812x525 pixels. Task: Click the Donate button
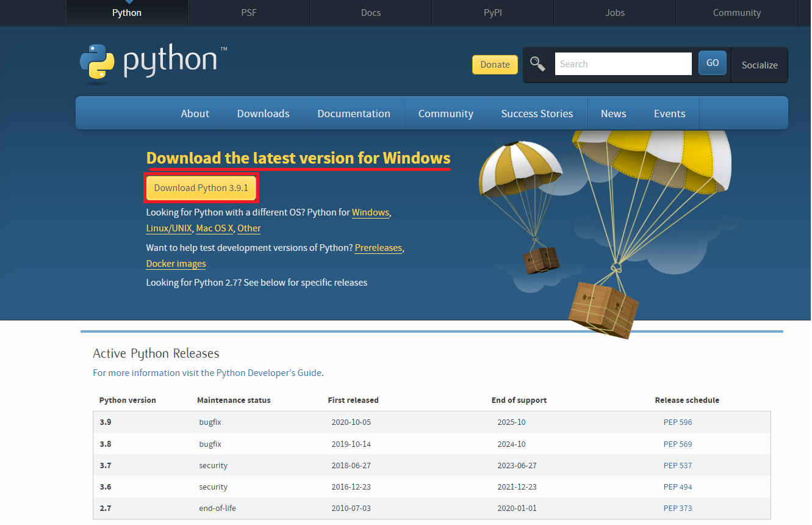(495, 65)
